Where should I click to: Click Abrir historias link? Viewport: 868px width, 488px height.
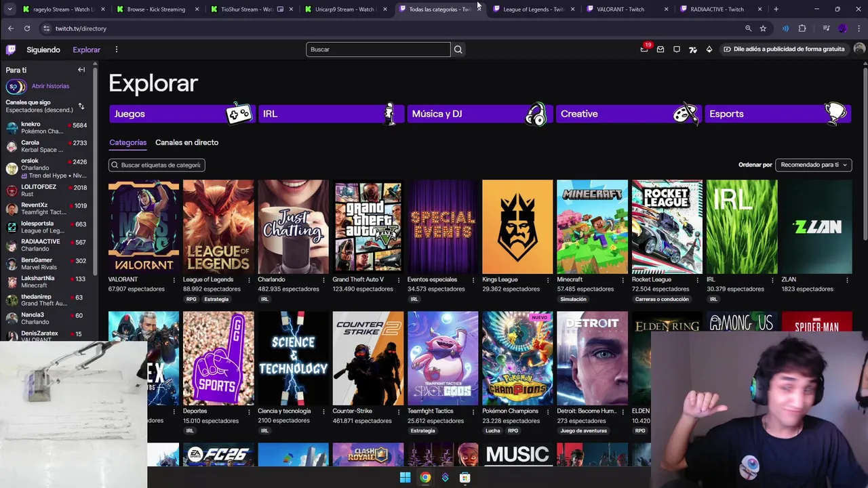(50, 86)
